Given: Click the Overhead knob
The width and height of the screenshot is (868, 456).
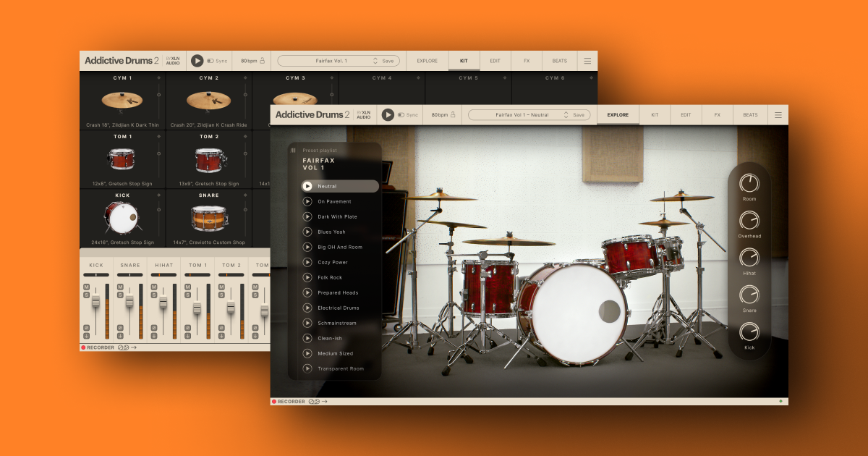Looking at the screenshot, I should click(x=749, y=220).
